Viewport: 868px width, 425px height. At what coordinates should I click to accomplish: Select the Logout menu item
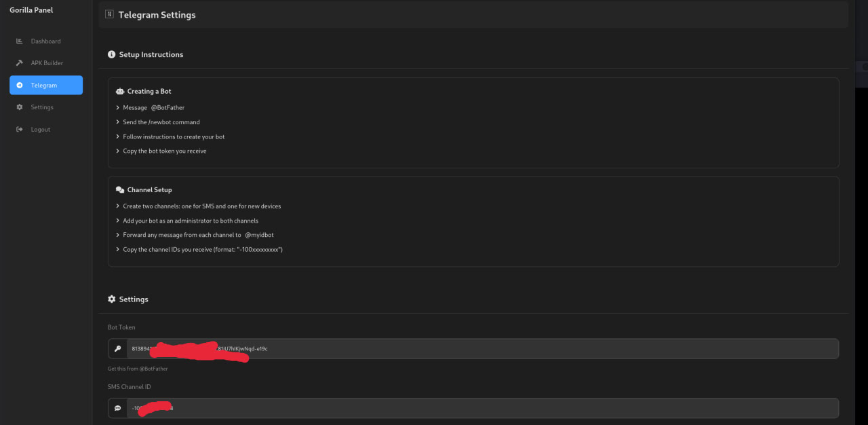pyautogui.click(x=40, y=130)
